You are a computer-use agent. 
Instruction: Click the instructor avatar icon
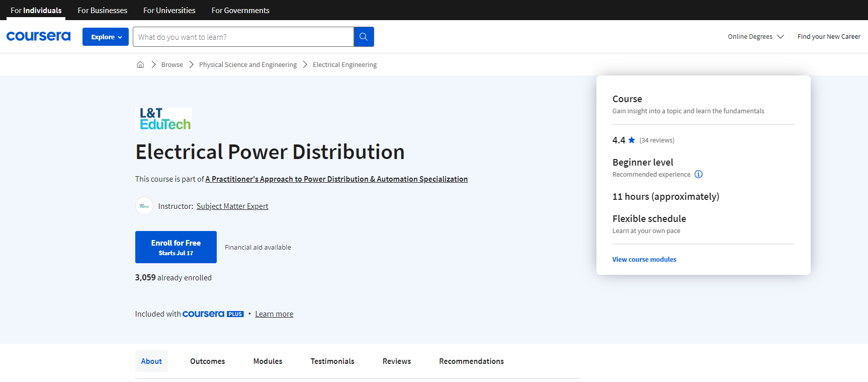click(x=144, y=206)
